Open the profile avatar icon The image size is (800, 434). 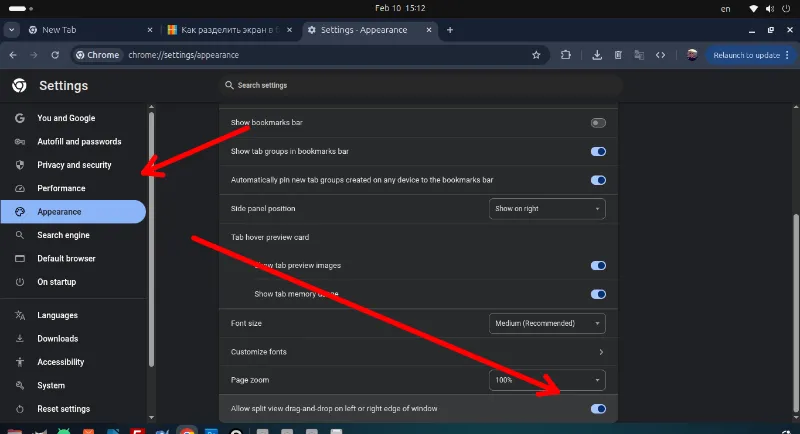[x=691, y=55]
